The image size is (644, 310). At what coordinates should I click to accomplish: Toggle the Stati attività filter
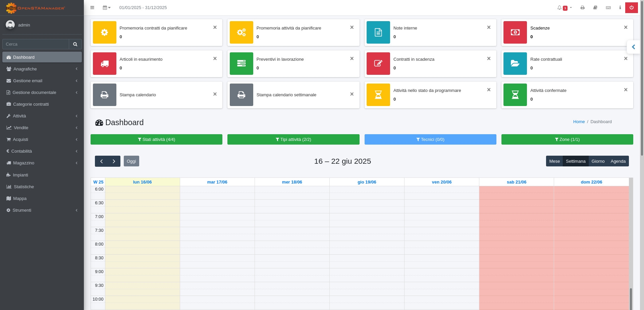(156, 140)
